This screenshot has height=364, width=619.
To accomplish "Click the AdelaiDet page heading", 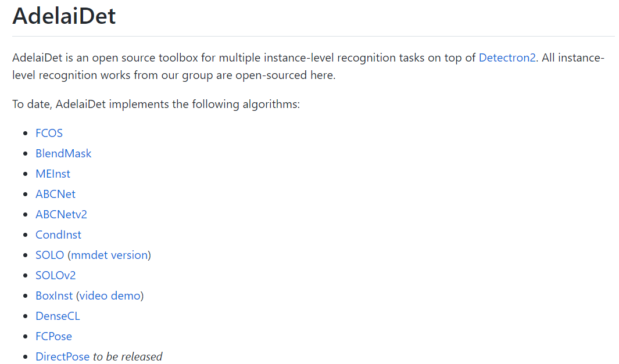I will click(64, 16).
